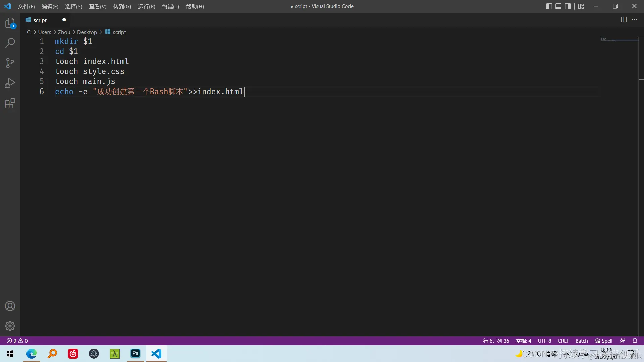Open the UTF-8 encoding selector

click(x=544, y=341)
